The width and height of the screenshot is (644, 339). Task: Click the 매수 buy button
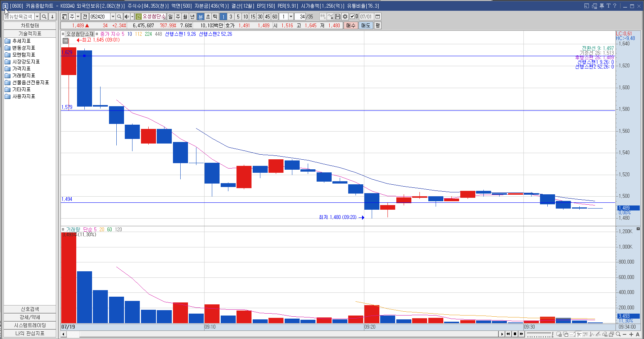tap(351, 25)
